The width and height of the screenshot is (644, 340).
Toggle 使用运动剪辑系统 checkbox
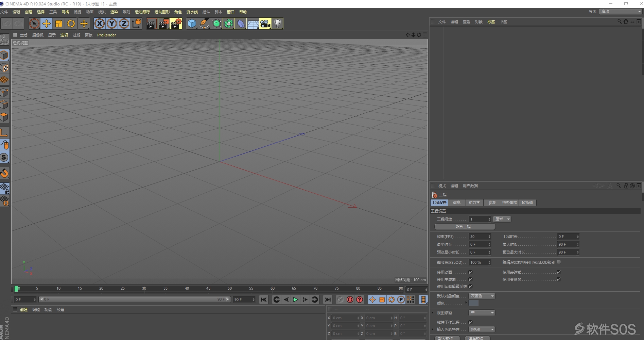(x=470, y=286)
